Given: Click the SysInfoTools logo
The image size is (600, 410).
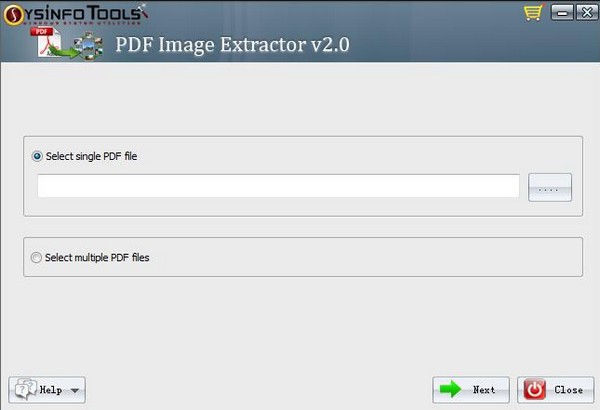Looking at the screenshot, I should (75, 15).
